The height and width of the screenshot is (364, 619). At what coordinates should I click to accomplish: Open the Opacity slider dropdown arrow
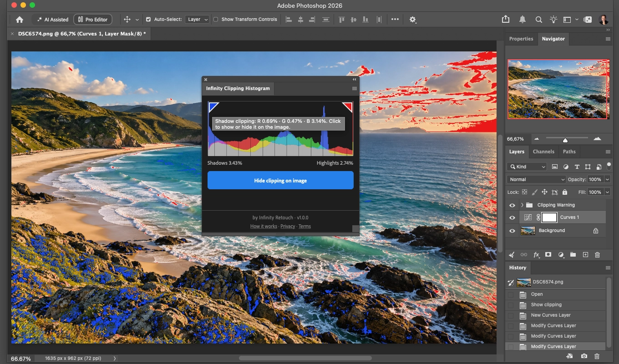pos(607,179)
